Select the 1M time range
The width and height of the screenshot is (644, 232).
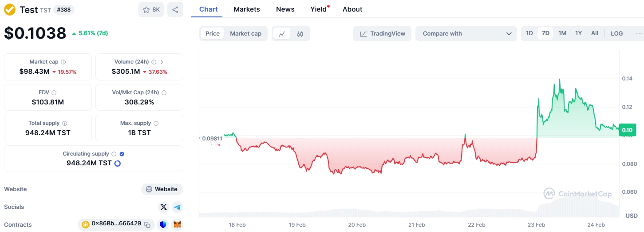562,33
